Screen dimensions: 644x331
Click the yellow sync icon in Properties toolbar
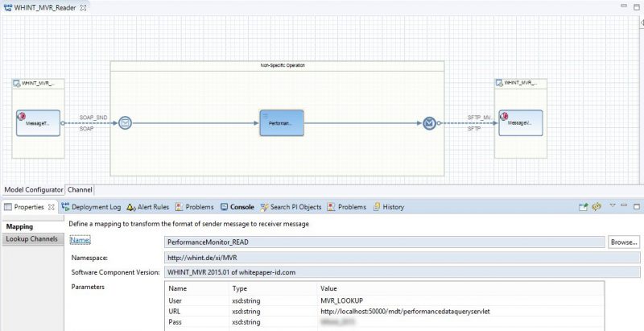click(x=597, y=207)
